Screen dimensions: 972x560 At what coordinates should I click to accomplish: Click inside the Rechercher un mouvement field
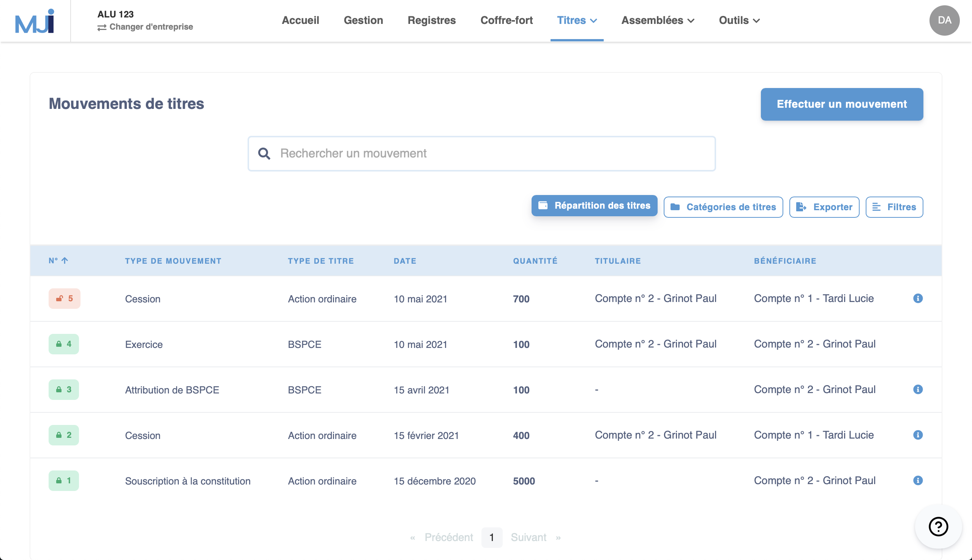(481, 153)
